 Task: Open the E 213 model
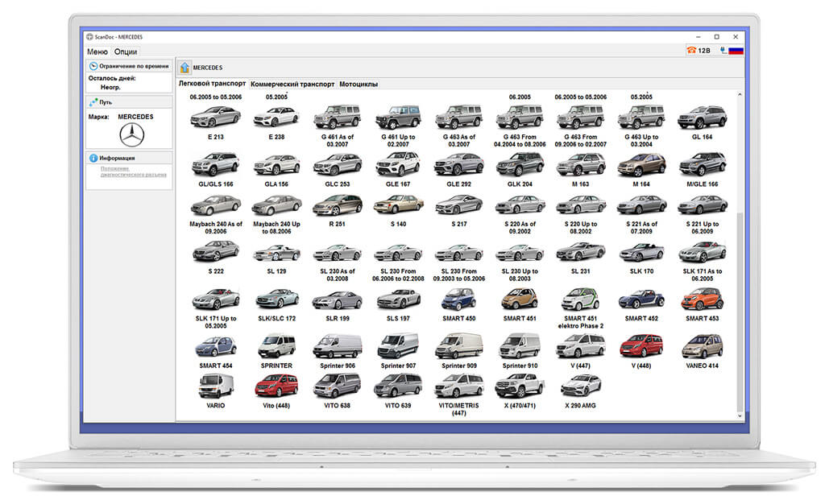coord(215,118)
